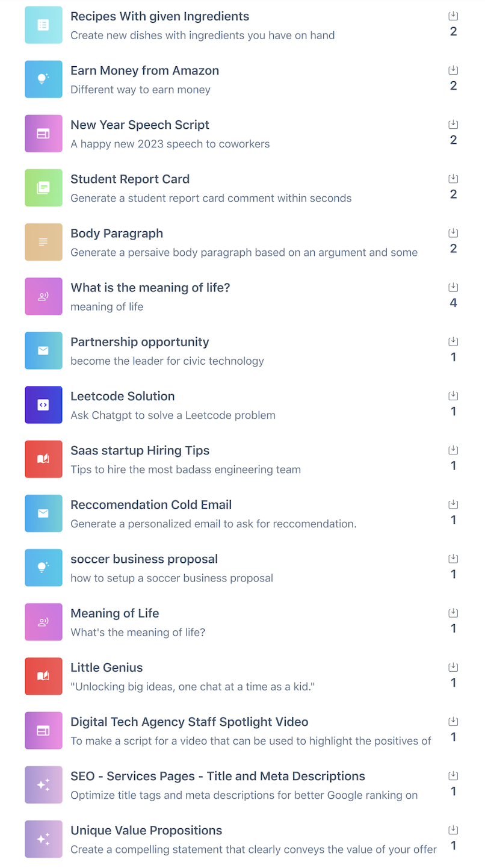Click download icon for Little Genius

(x=454, y=667)
